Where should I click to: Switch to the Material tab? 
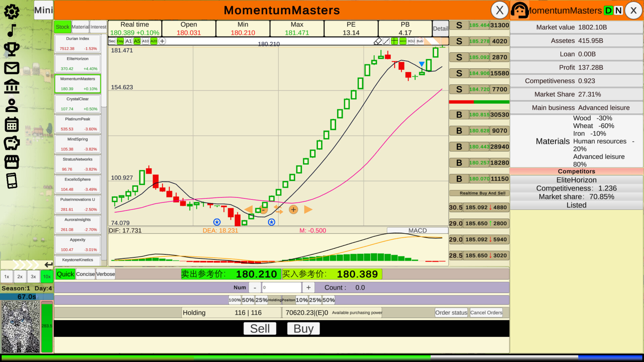tap(80, 27)
